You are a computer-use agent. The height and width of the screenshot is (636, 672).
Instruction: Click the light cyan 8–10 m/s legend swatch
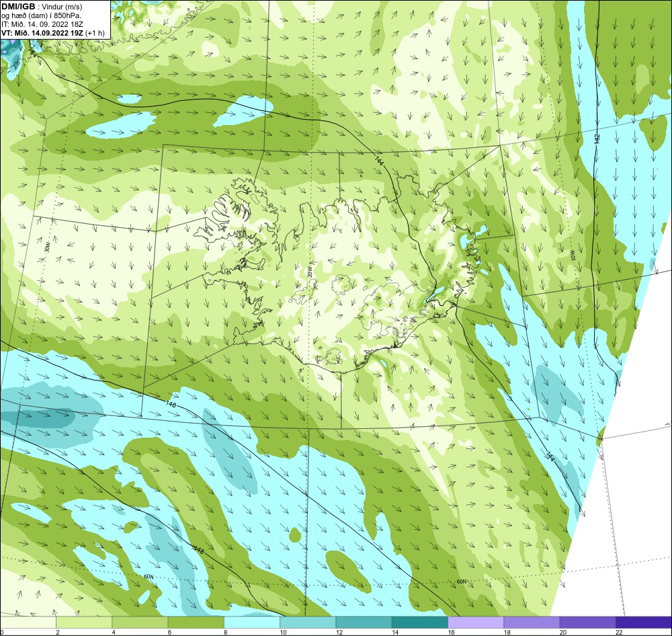252,621
